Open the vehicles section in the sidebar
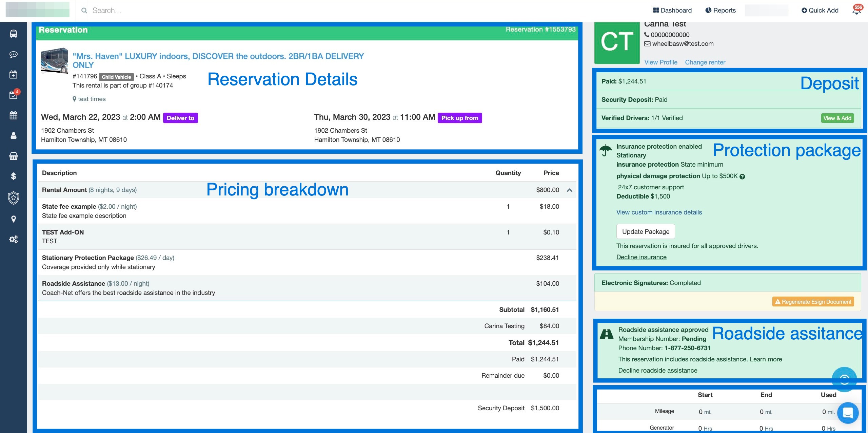Screen dimensions: 868x433 13,34
